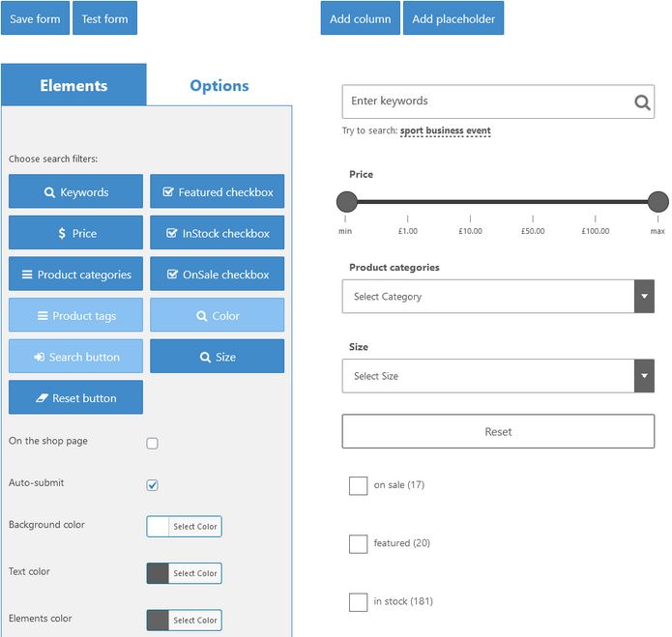Click the Reset button in form preview
This screenshot has width=672, height=637.
click(498, 431)
